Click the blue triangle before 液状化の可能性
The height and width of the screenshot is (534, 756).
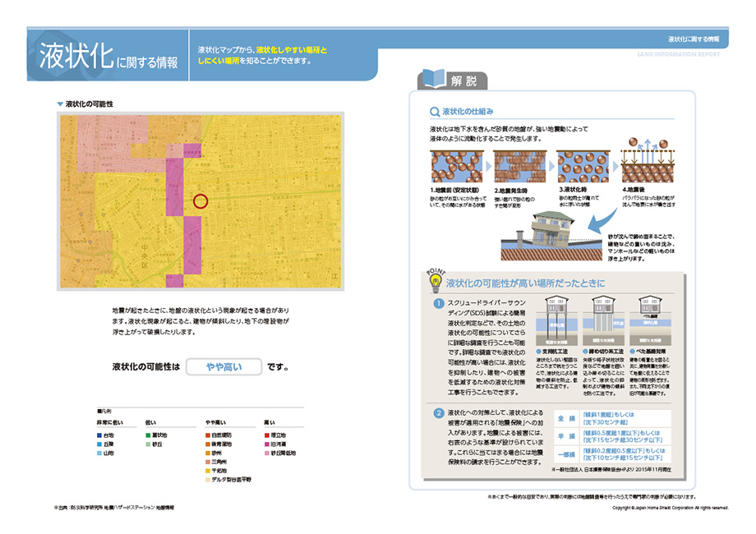[x=60, y=104]
